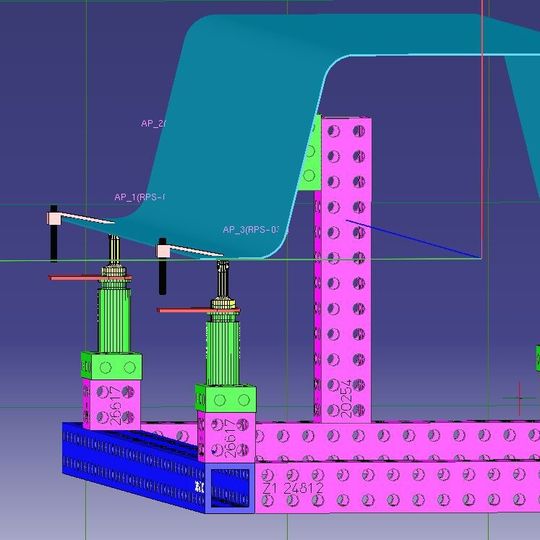Pick the blue diagonal construction line
Image resolution: width=540 pixels, height=540 pixels.
pos(413,239)
